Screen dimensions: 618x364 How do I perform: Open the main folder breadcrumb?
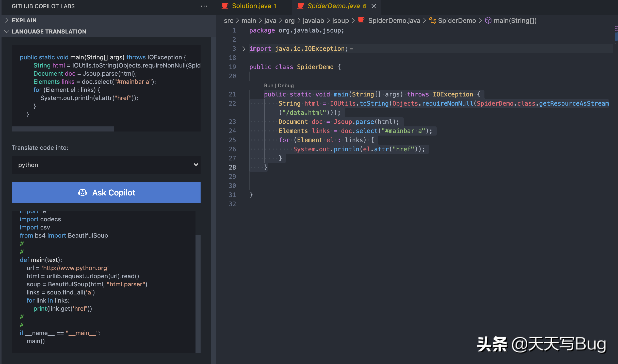pyautogui.click(x=249, y=21)
